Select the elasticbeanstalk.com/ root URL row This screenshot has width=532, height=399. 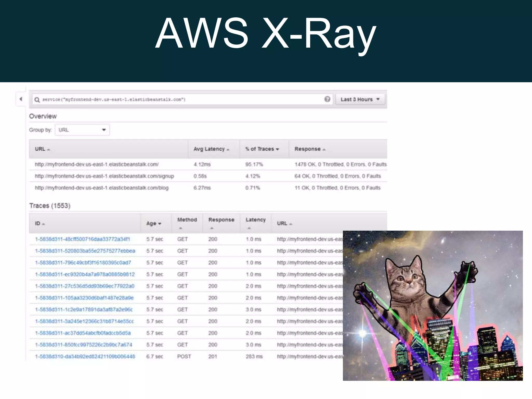click(208, 164)
